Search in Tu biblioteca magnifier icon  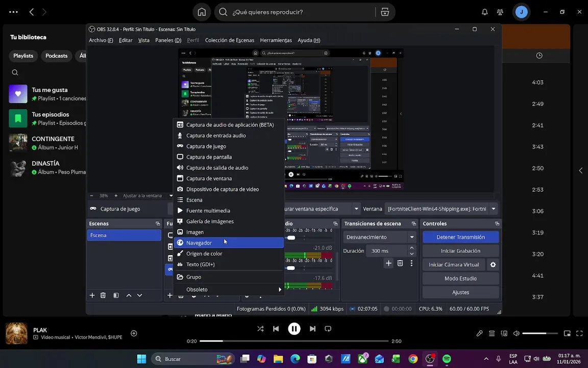tap(15, 73)
